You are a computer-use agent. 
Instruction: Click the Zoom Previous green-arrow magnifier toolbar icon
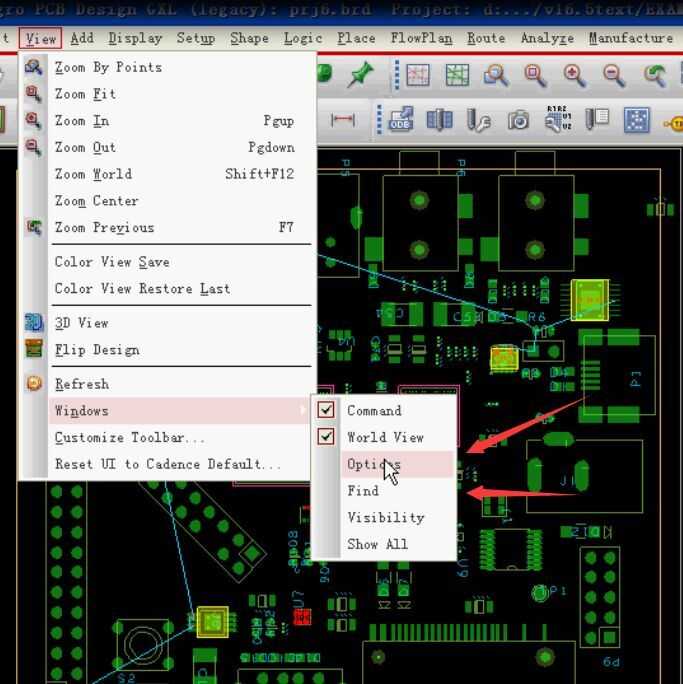click(655, 75)
